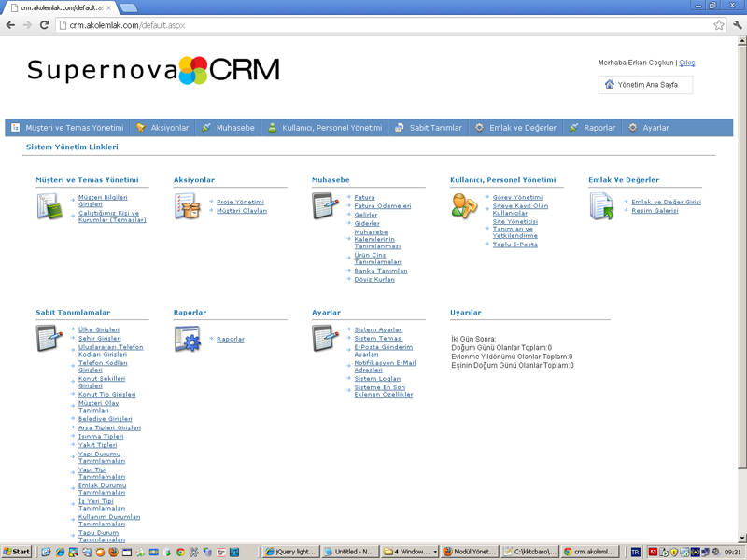Click the Çıkış logout link
Screen dimensions: 747x560
click(686, 63)
